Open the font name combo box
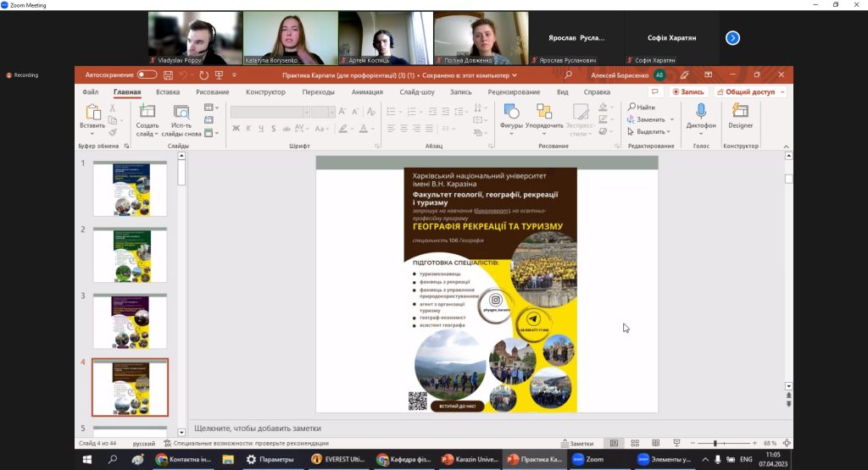Screen dimensions: 868x470 pyautogui.click(x=270, y=112)
